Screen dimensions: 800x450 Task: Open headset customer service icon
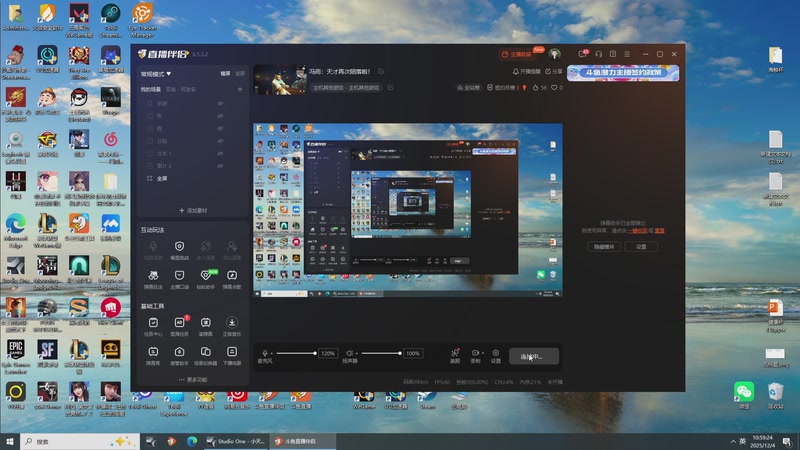click(598, 54)
